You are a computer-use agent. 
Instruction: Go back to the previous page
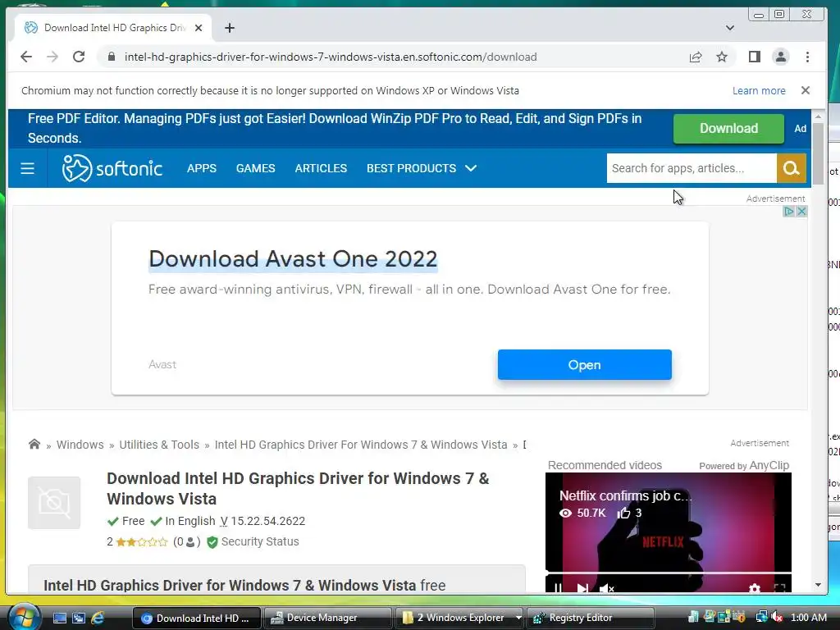(25, 57)
